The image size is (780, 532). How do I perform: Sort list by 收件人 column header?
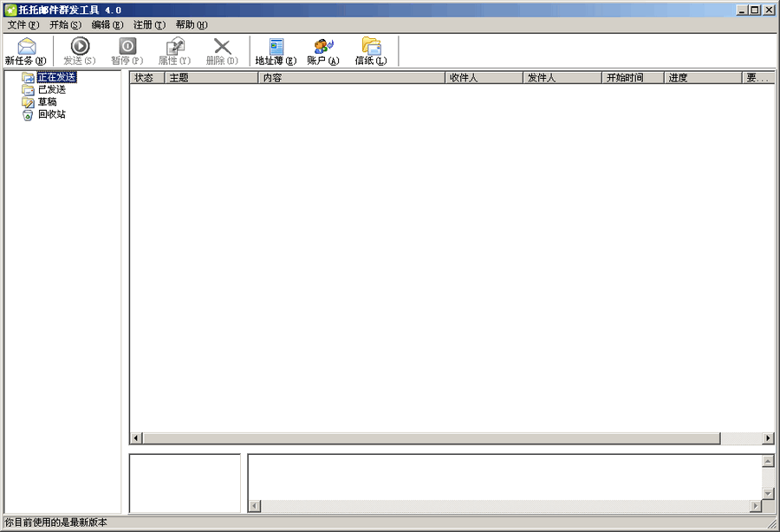(483, 78)
